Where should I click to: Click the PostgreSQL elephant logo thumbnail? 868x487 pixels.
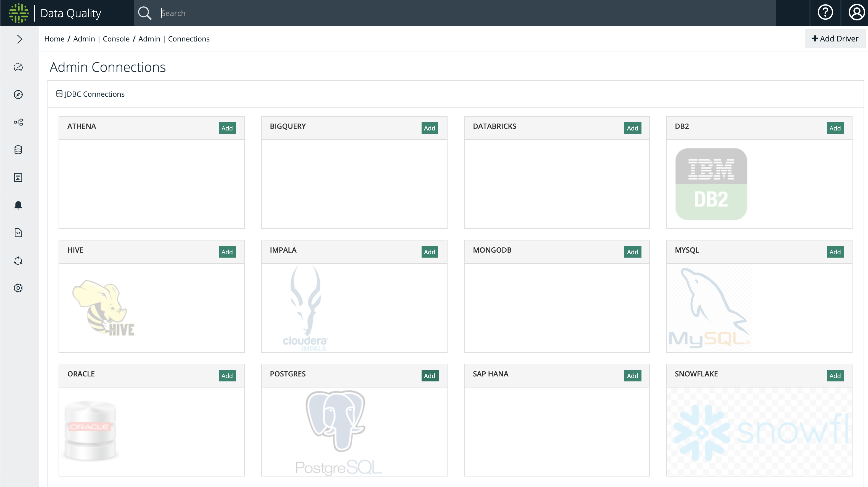338,432
